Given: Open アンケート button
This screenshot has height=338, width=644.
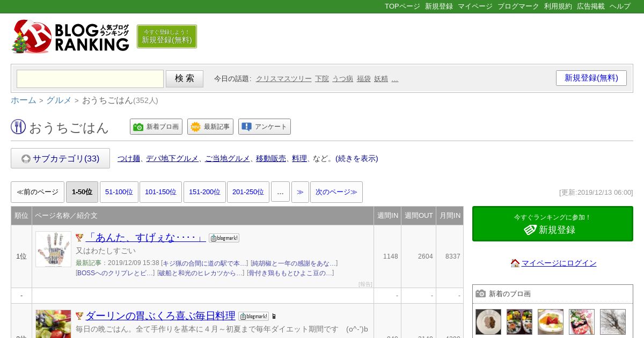Looking at the screenshot, I should pyautogui.click(x=265, y=127).
